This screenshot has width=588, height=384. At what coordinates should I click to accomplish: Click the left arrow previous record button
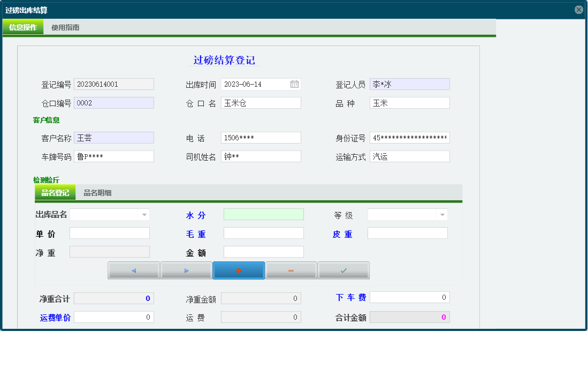133,270
